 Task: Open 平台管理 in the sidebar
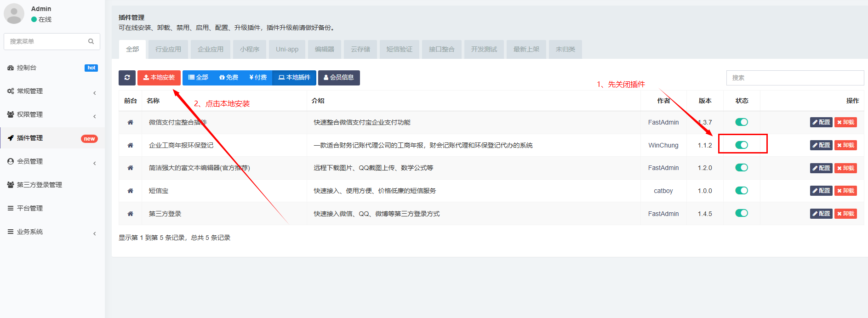[x=52, y=208]
